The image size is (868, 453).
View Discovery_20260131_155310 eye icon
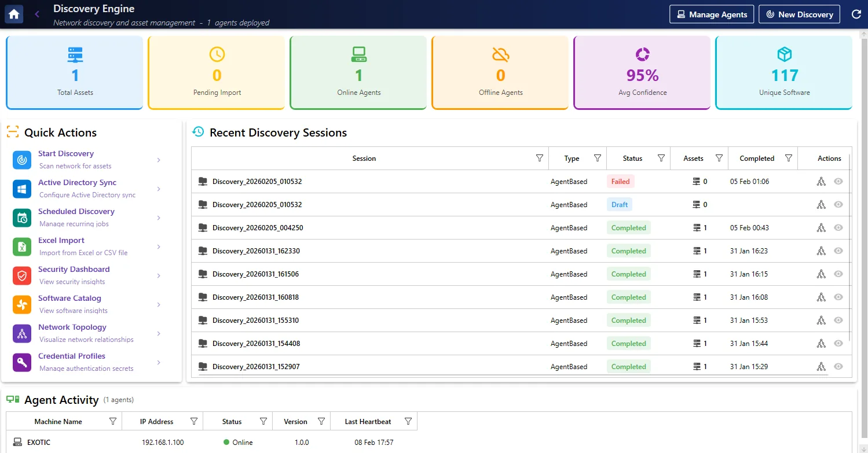[x=838, y=321]
